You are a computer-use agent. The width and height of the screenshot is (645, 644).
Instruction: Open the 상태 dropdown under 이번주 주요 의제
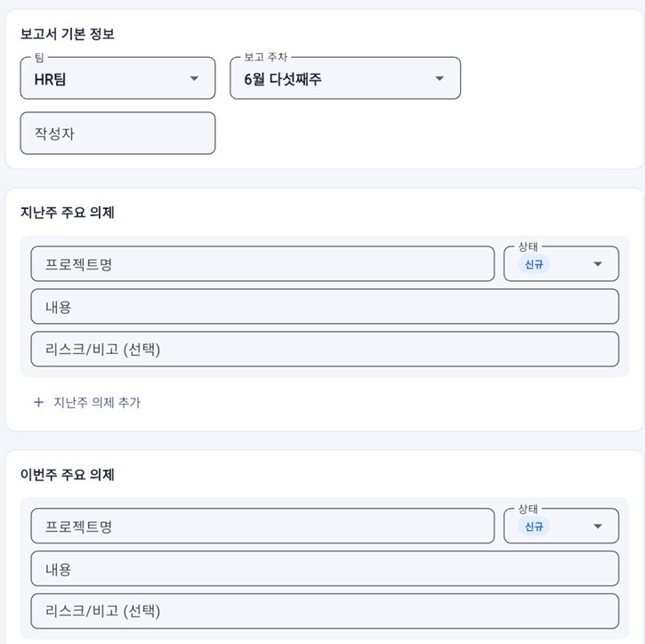coord(561,526)
